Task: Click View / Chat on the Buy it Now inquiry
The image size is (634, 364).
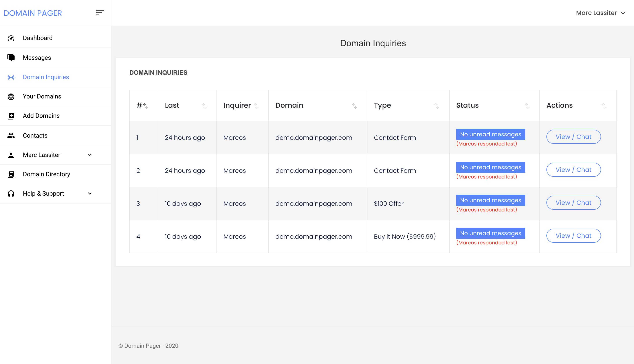Action: (574, 235)
